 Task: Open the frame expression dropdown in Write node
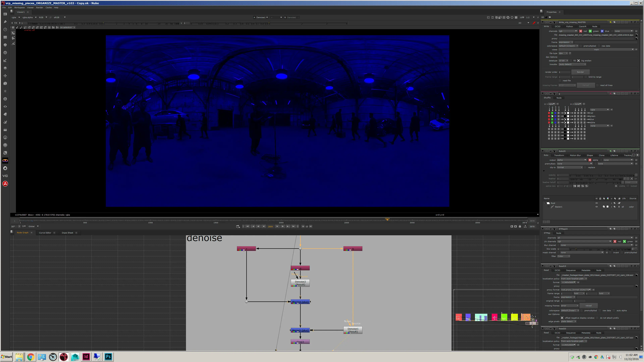pos(566,42)
